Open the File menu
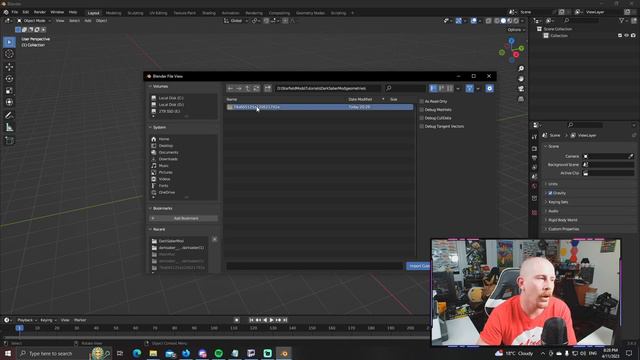 (15, 12)
